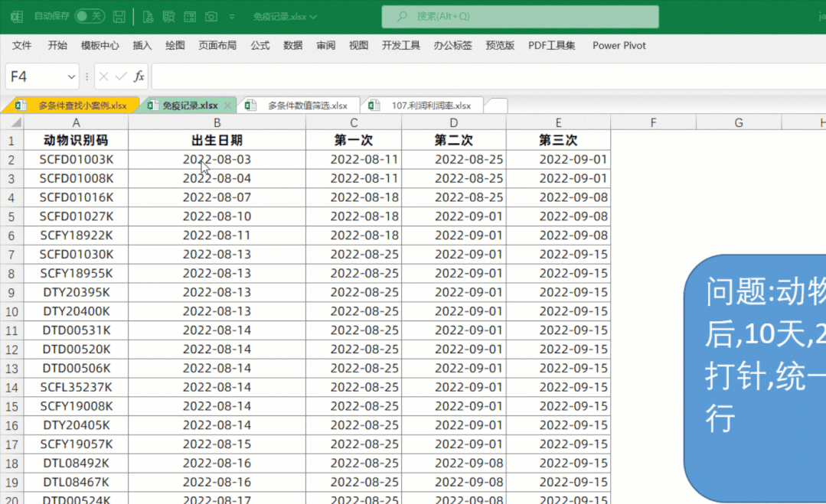Click the camera icon in quick access toolbar

211,17
